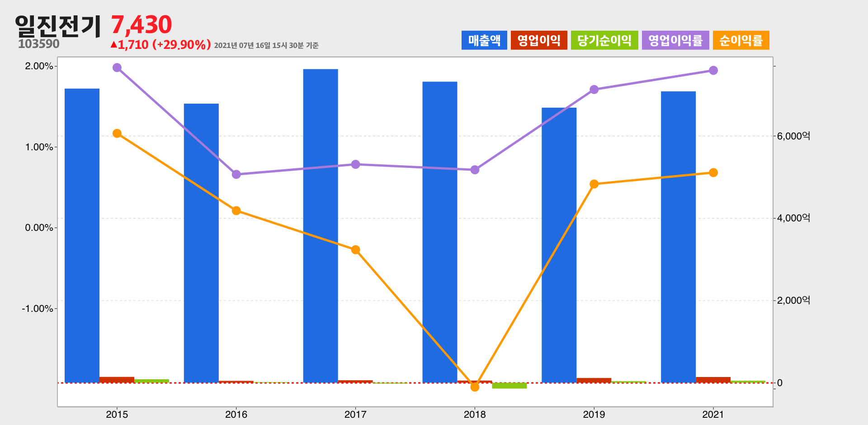Click the 일진전기 company title
868x425 pixels.
coord(58,25)
